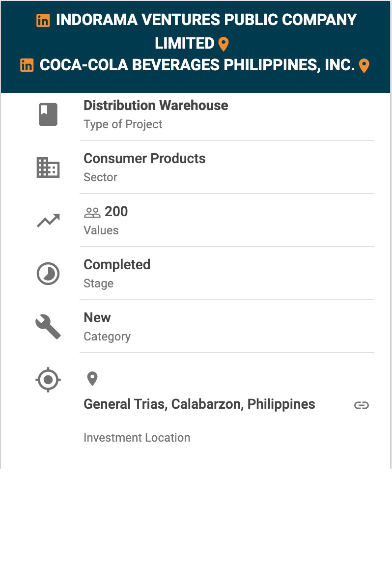Click the people icon beside 200

92,213
